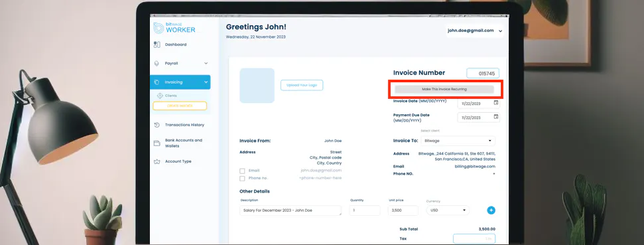This screenshot has width=644, height=245.
Task: Expand the Payroll menu chevron
Action: point(206,63)
